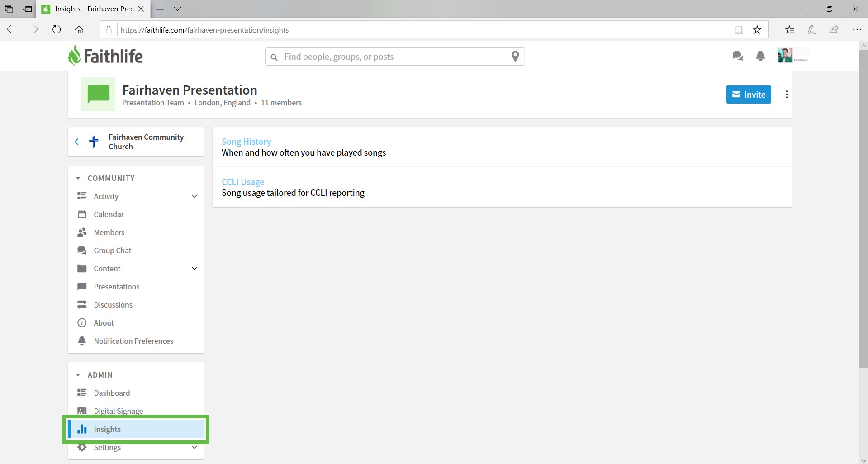Click the Invite button
Screen dimensions: 868x464
click(x=749, y=95)
